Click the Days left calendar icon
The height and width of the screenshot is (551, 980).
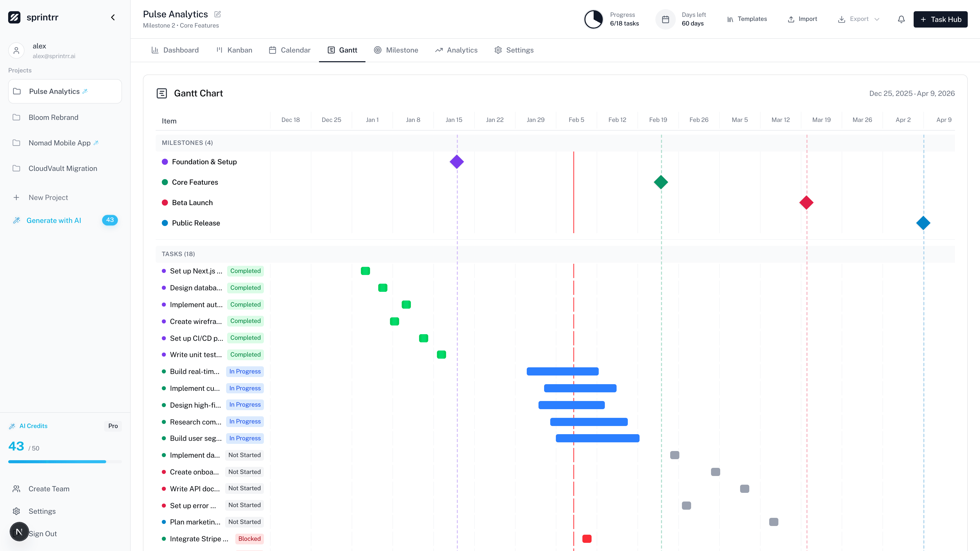[665, 19]
